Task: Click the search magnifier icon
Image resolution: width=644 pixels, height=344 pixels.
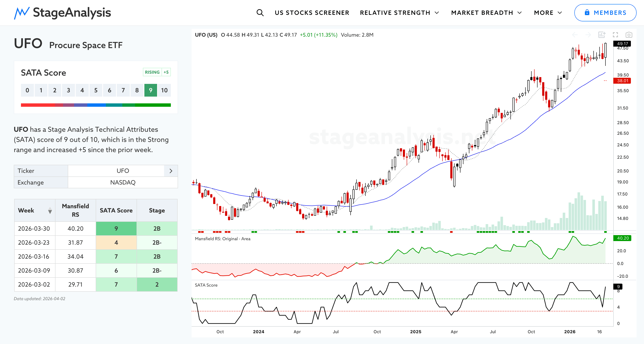Action: tap(260, 13)
